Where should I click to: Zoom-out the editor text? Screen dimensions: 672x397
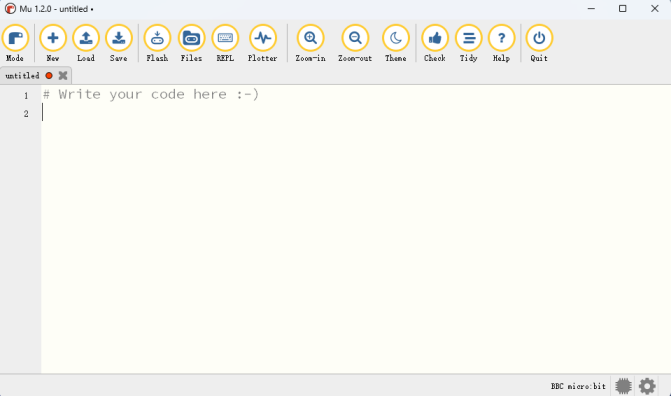[355, 43]
